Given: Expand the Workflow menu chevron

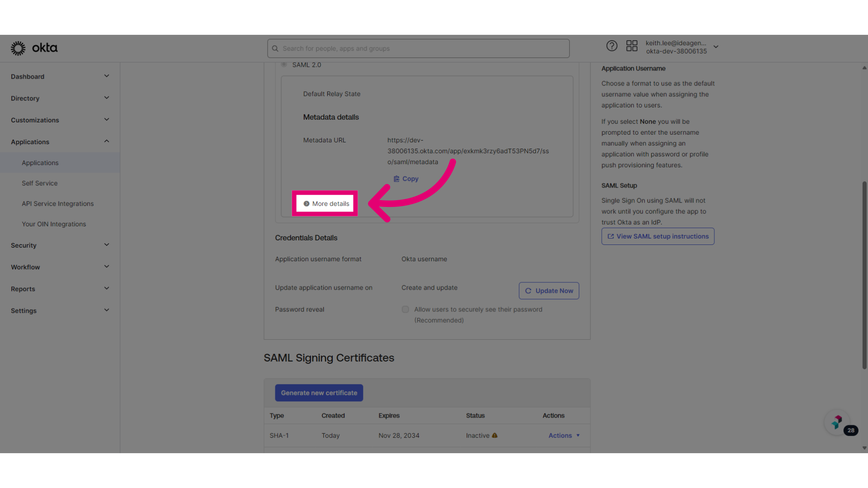Looking at the screenshot, I should [107, 267].
